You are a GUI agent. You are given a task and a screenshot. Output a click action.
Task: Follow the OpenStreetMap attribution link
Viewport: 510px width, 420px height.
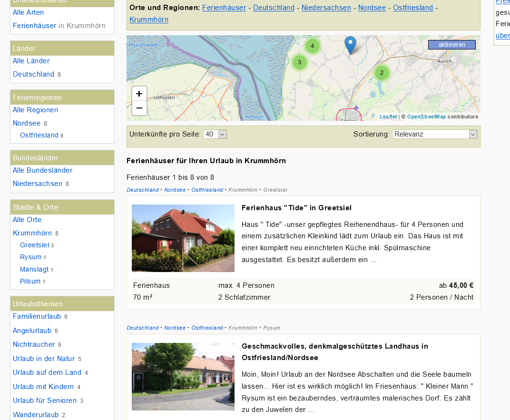pos(426,117)
